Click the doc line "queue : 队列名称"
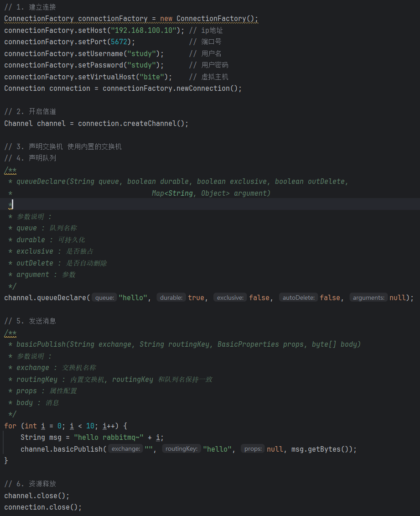This screenshot has height=516, width=420. (x=47, y=228)
